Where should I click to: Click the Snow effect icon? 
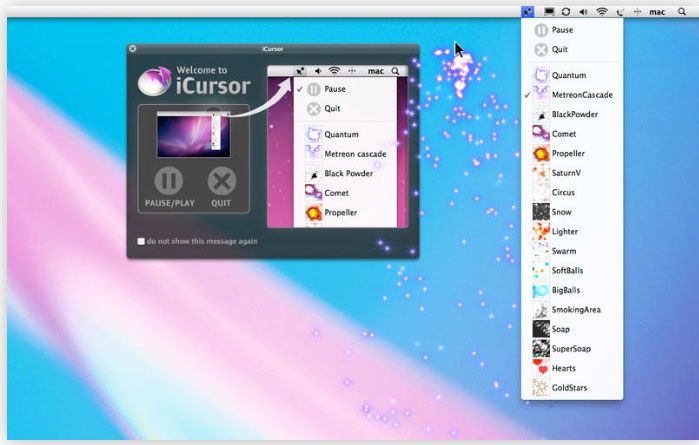[541, 212]
